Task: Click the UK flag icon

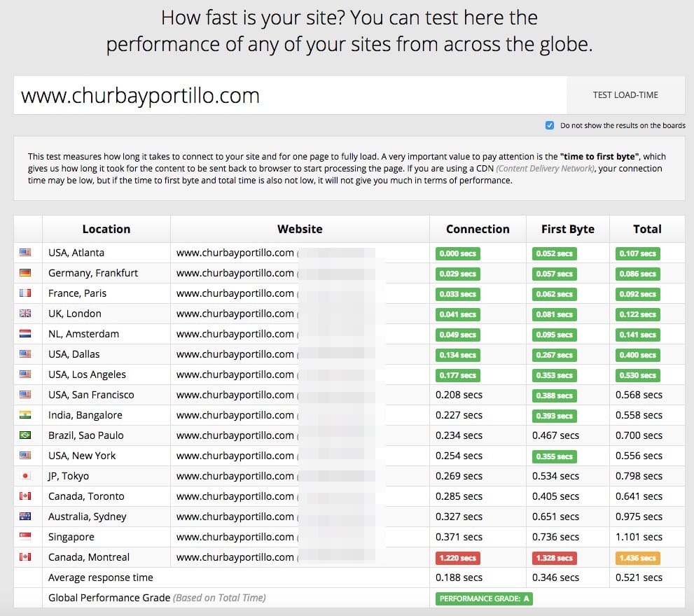Action: point(25,314)
